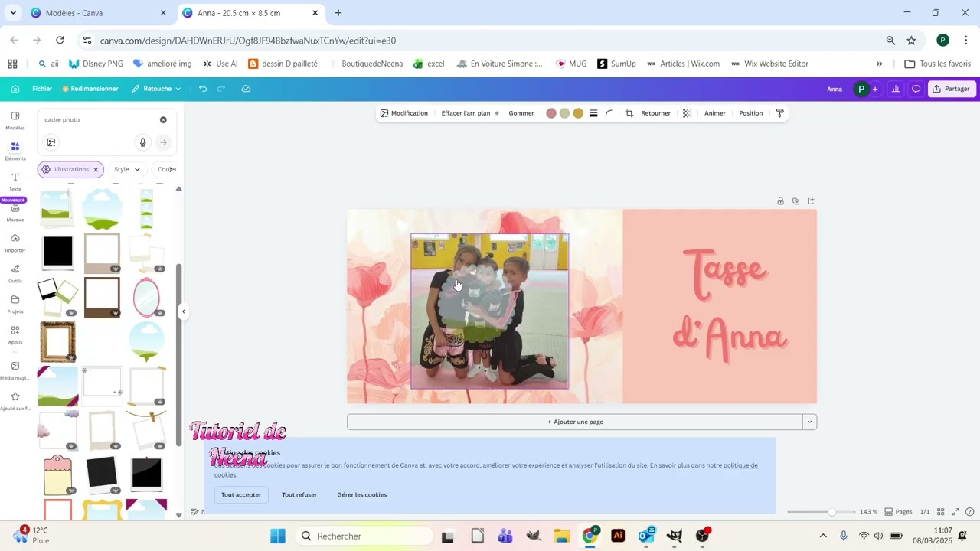Image resolution: width=980 pixels, height=551 pixels.
Task: Enter fullscreen presentation mode
Action: click(x=955, y=512)
